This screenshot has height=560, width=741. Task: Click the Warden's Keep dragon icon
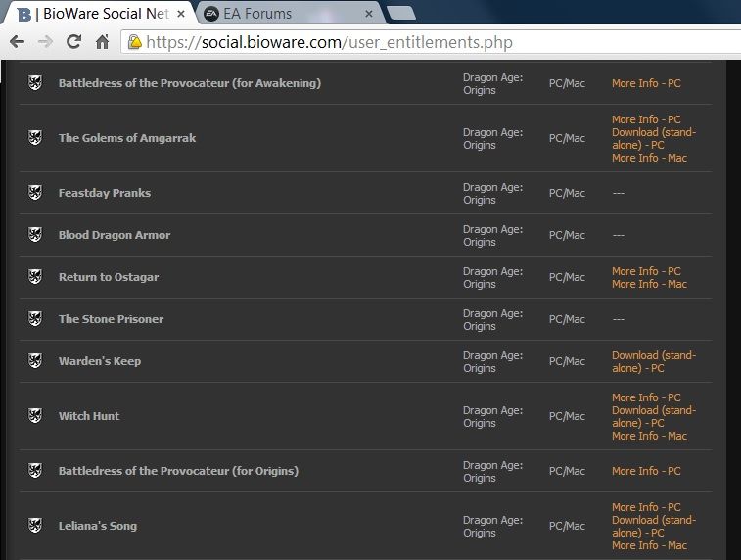(35, 361)
